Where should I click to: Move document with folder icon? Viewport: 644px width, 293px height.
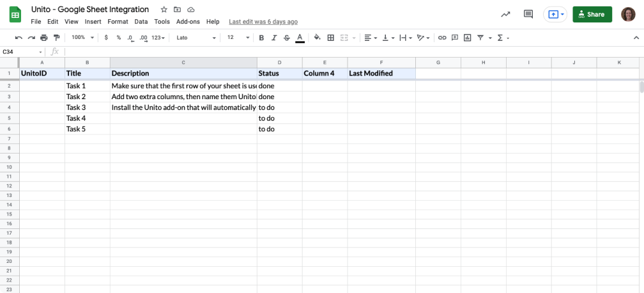pos(177,10)
